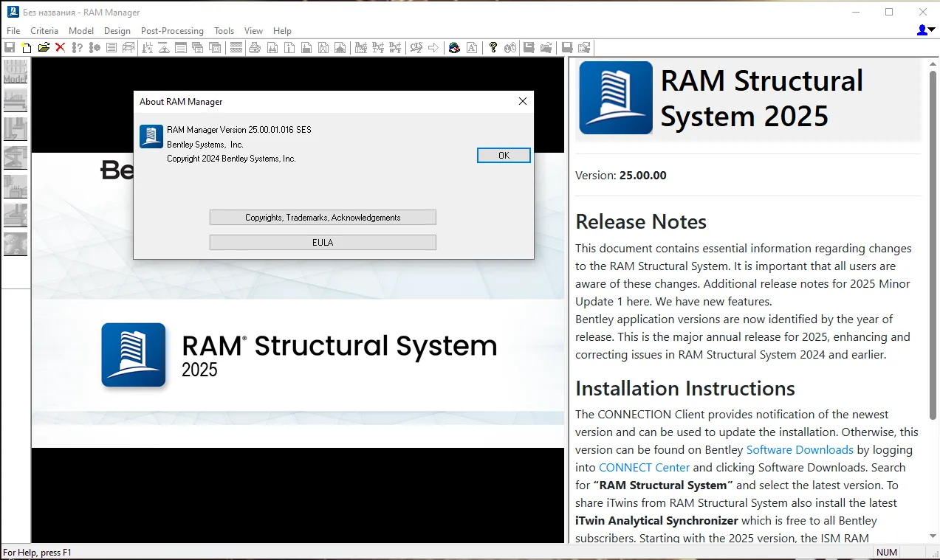Click the last module icon in left sidebar
This screenshot has width=940, height=560.
[x=16, y=244]
